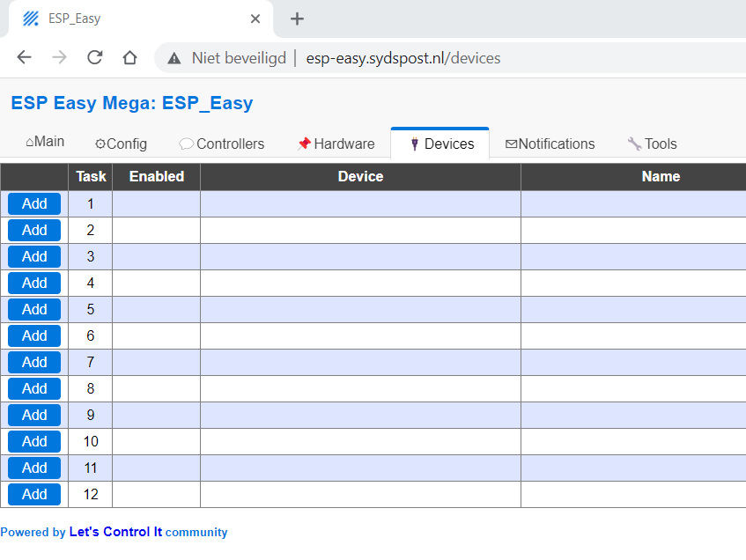Image resolution: width=746 pixels, height=560 pixels.
Task: Click the Enabled column header
Action: pos(157,176)
